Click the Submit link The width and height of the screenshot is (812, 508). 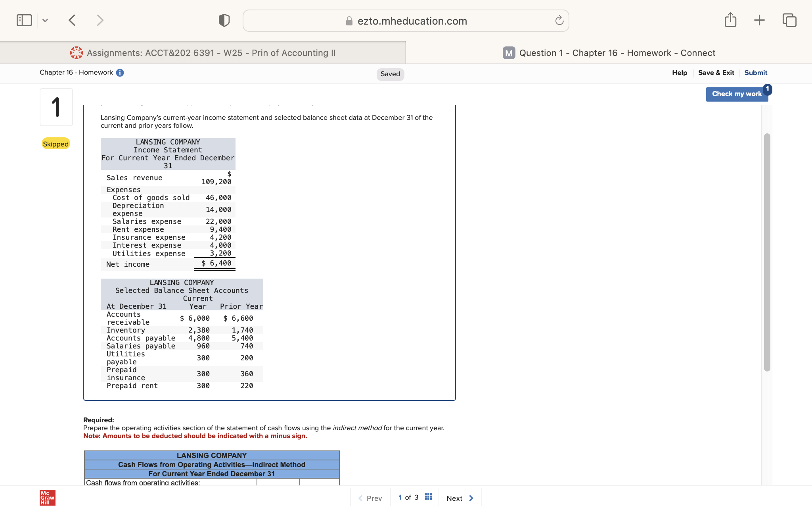point(756,73)
